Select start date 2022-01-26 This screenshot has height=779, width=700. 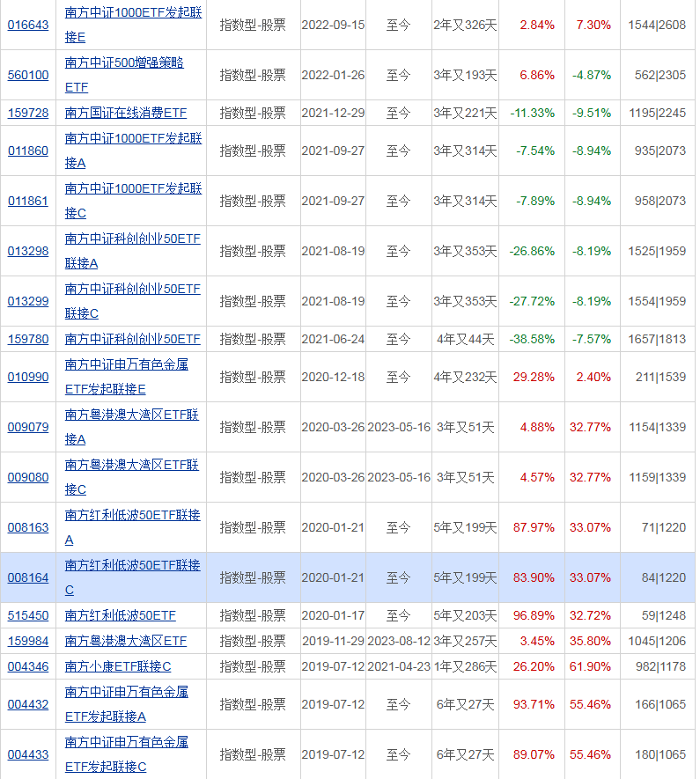[333, 75]
